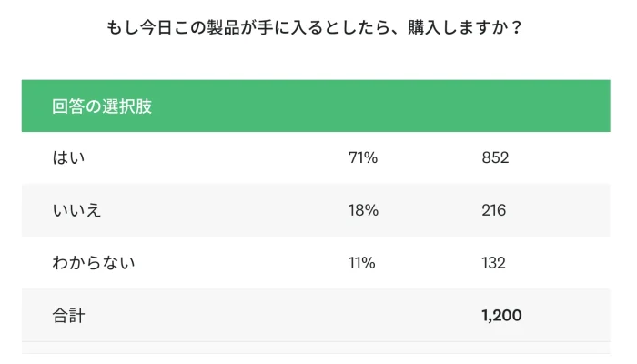
Task: Select the bold 1,200 total count
Action: [501, 316]
